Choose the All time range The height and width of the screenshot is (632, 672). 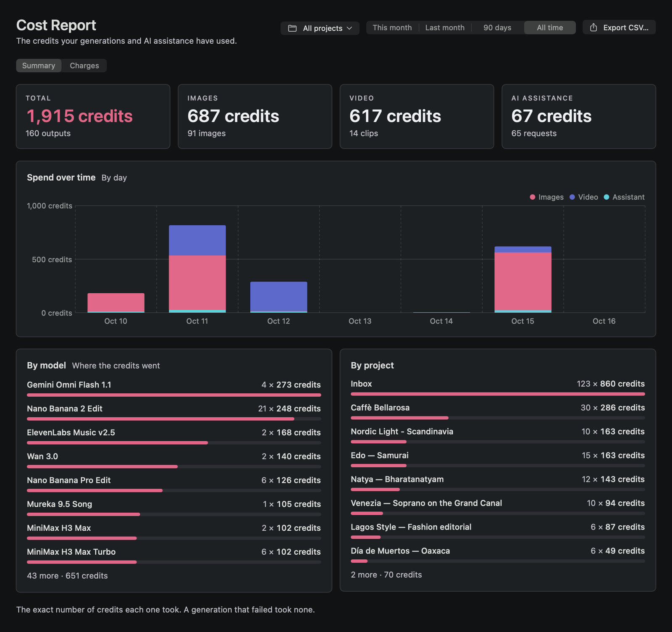[x=550, y=28]
